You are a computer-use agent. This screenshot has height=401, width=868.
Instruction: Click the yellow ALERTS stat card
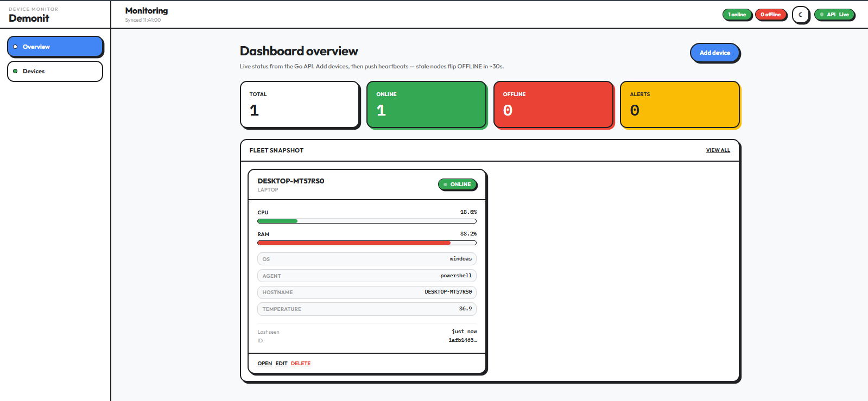tap(680, 105)
